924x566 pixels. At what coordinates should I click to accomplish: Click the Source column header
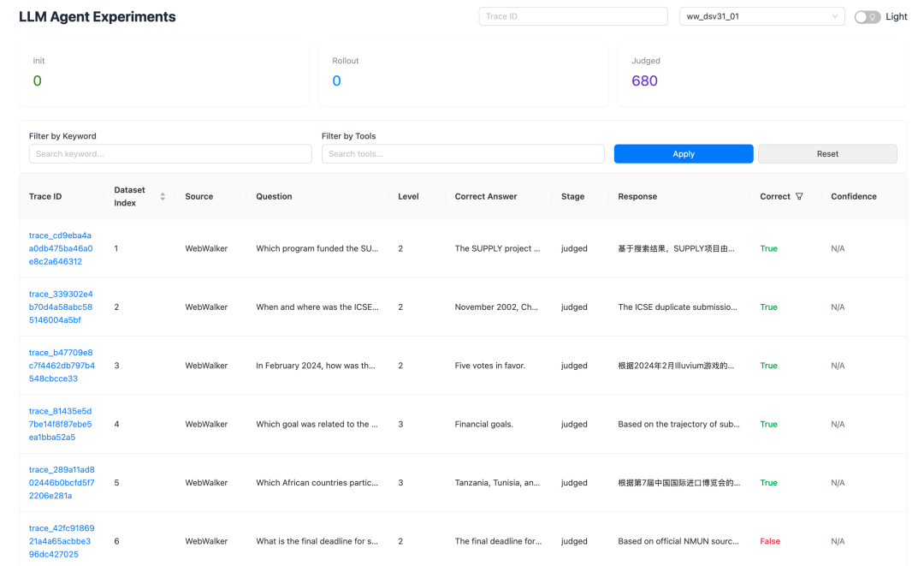[199, 196]
